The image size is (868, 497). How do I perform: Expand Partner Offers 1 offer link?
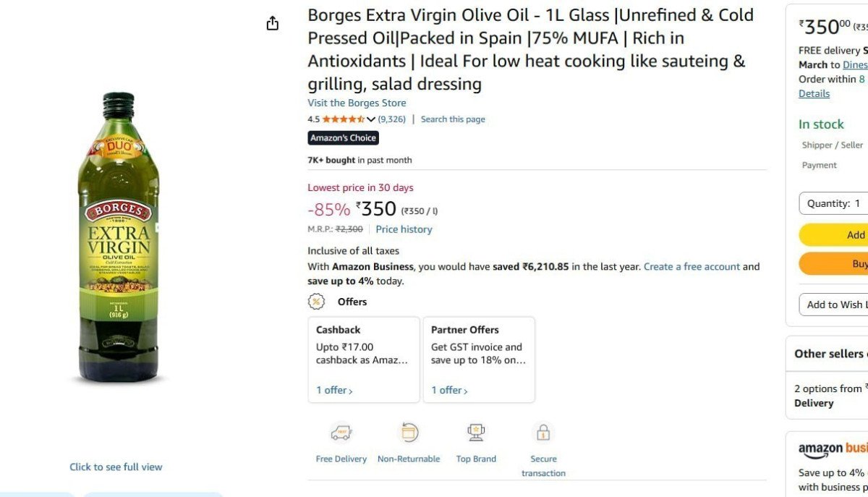click(x=450, y=391)
